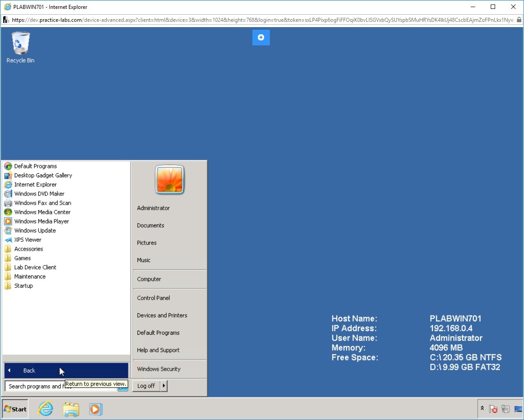Open Computer from Start menu
This screenshot has height=420, width=524.
[149, 279]
